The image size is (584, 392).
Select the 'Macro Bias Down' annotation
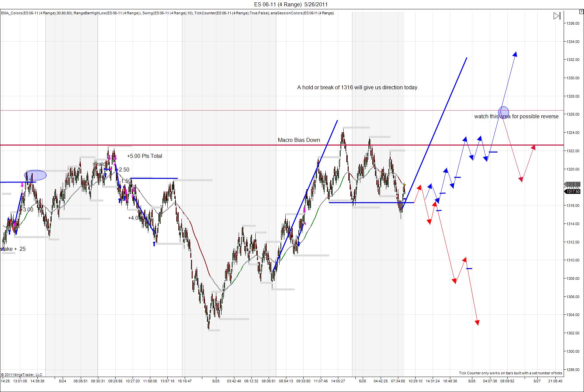click(x=299, y=140)
